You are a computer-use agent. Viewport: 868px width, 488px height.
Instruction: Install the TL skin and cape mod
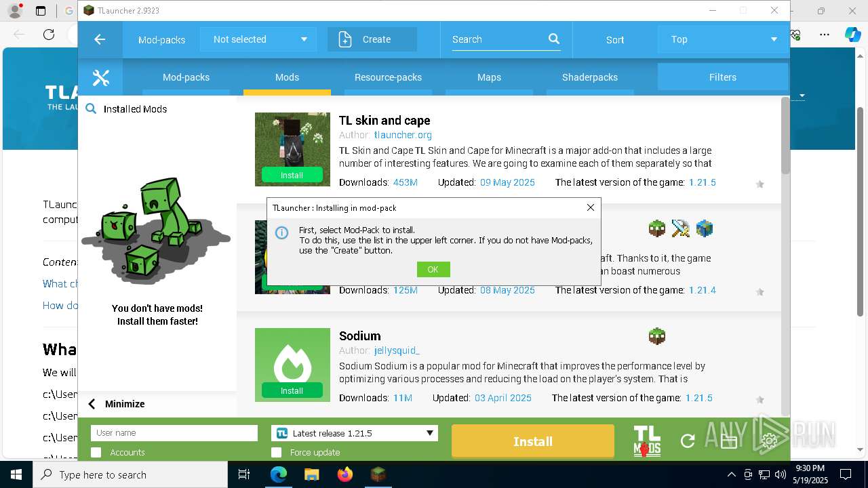(x=292, y=175)
